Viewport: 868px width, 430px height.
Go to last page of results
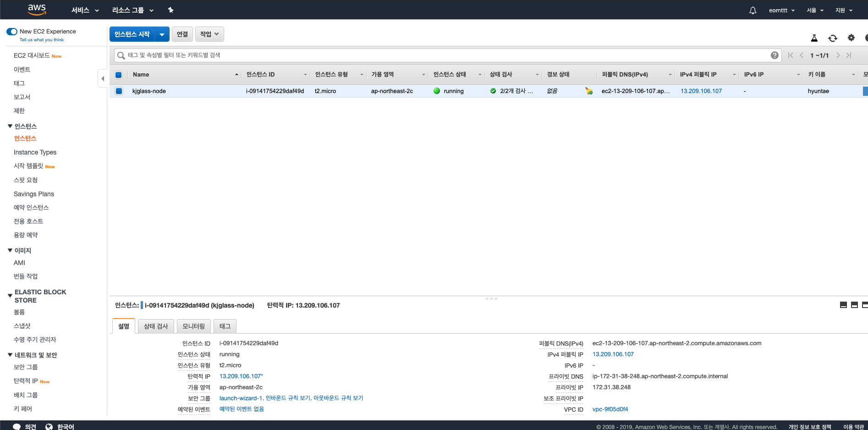click(x=849, y=55)
